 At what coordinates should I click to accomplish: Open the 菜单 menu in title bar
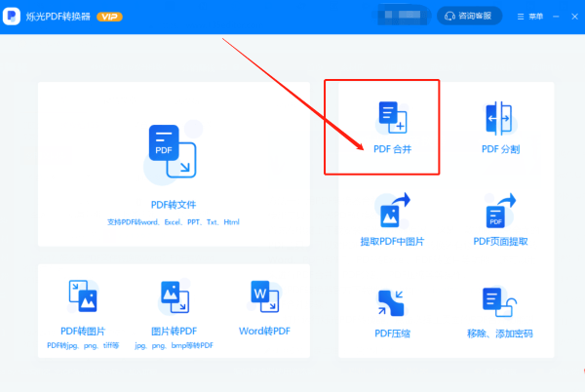point(529,17)
